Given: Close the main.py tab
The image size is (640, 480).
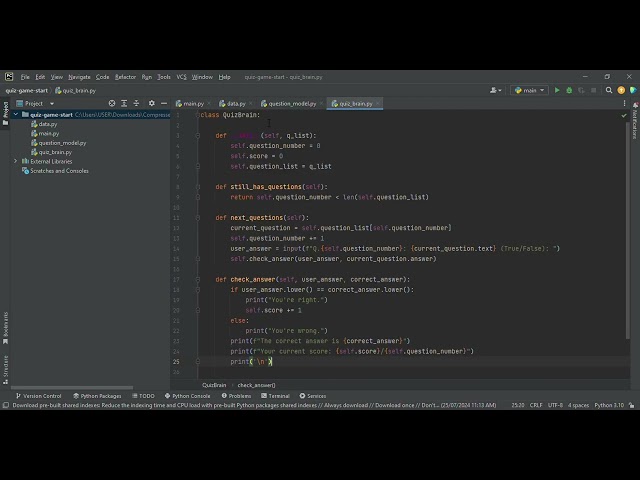Looking at the screenshot, I should pos(209,104).
